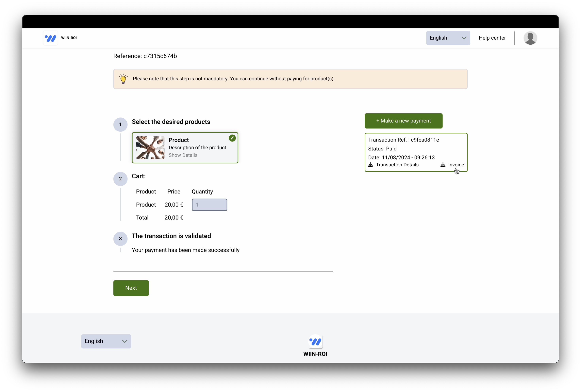Click the Quantity column header
This screenshot has height=392, width=581.
coord(202,192)
